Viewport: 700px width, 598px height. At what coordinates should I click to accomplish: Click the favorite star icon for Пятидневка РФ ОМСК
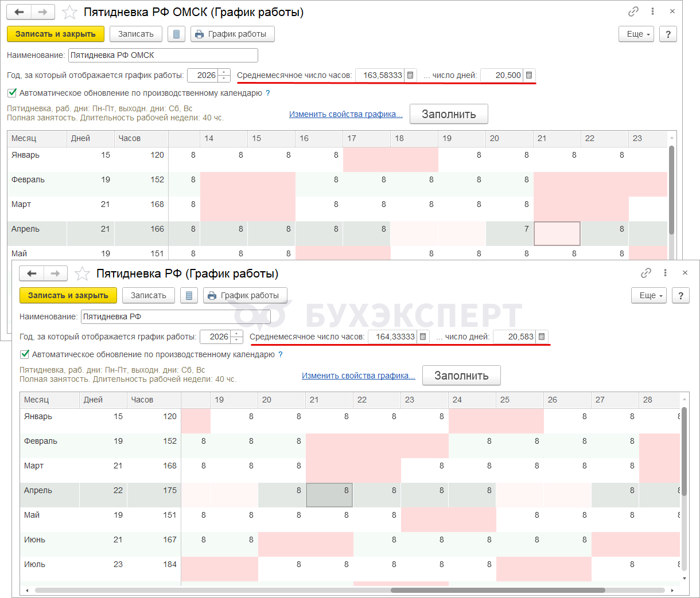[69, 12]
